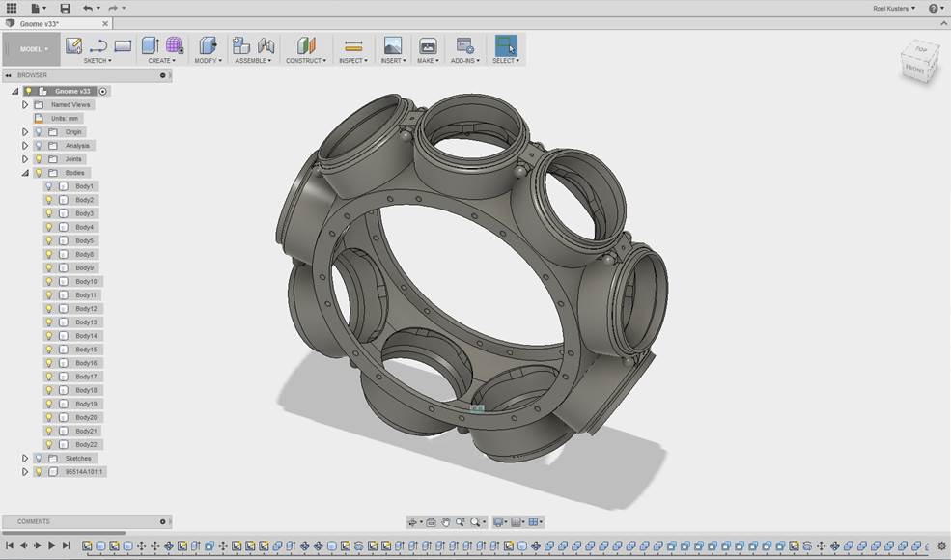Select the Pan hand tool
The height and width of the screenshot is (560, 951).
[x=446, y=522]
